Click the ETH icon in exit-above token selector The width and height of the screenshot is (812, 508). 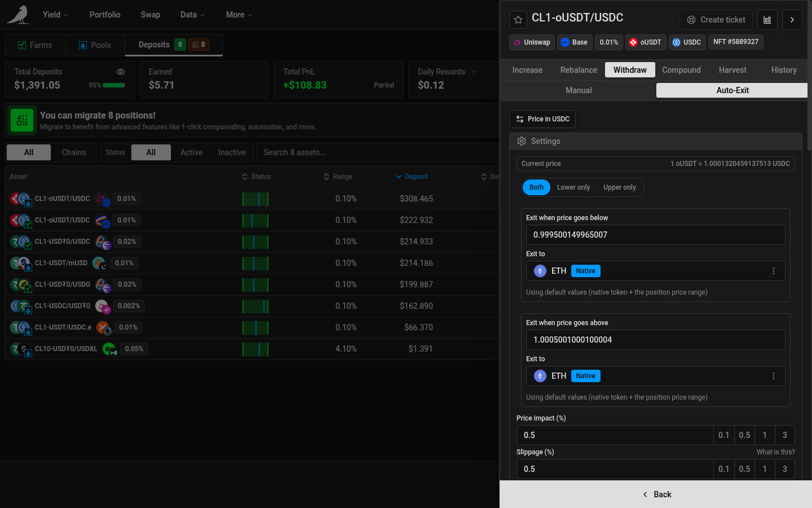[540, 376]
